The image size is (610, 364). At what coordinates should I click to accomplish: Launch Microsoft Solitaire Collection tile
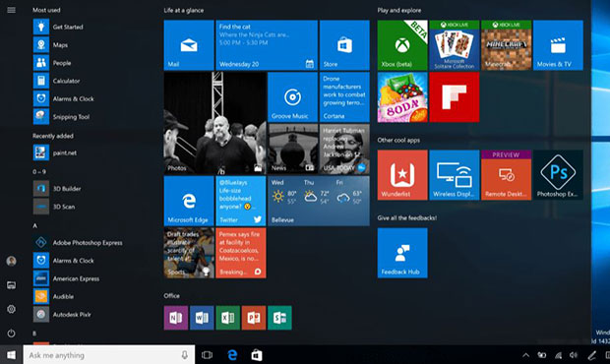(x=454, y=45)
